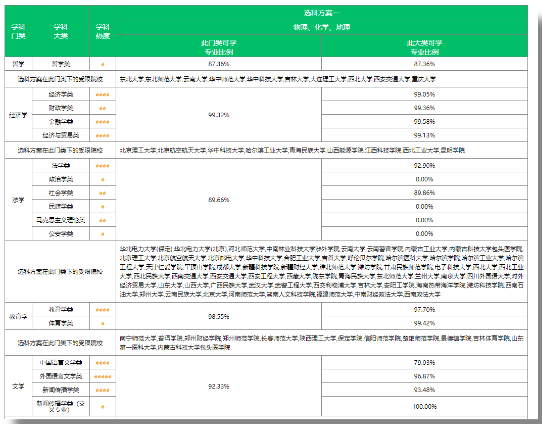Select the 马克思主义理论类 cell
The width and height of the screenshot is (542, 424).
60,220
